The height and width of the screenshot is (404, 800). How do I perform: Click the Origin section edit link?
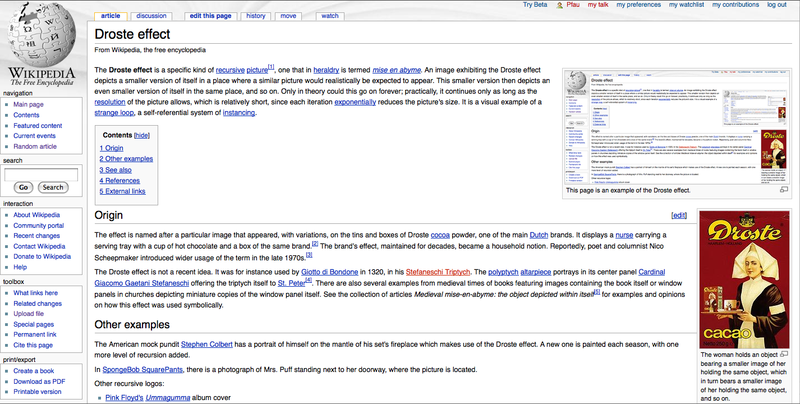click(679, 215)
